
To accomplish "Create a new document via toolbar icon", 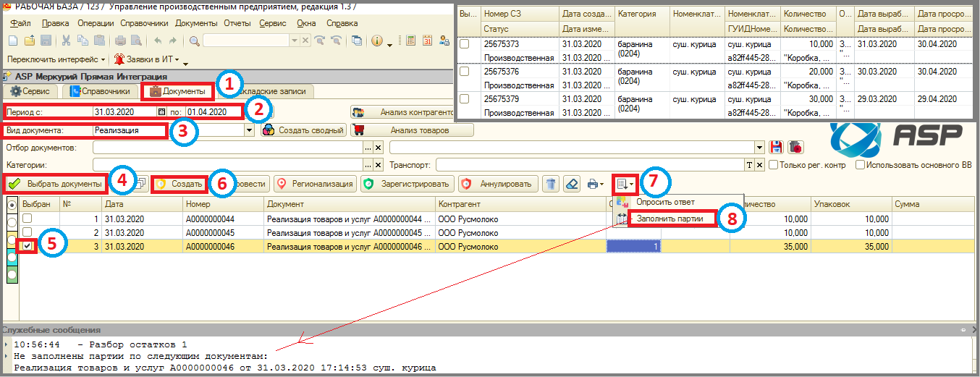I will coord(12,41).
